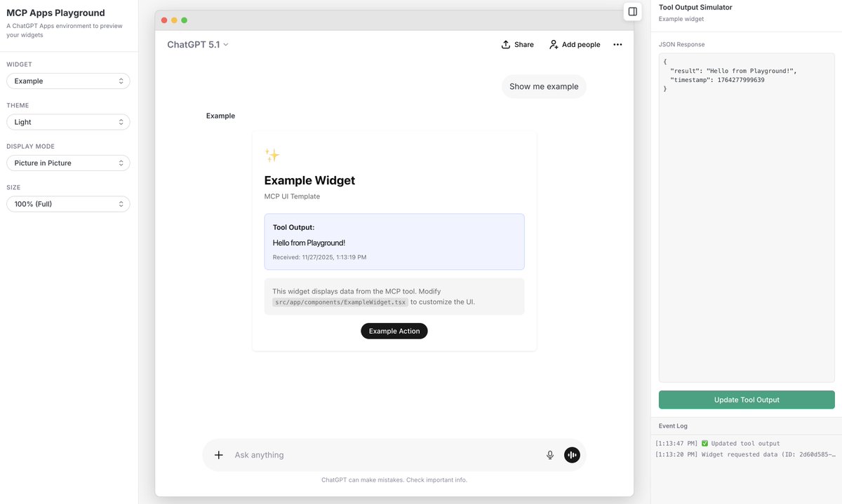This screenshot has height=504, width=842.
Task: Open the Display Mode dropdown
Action: click(x=68, y=163)
